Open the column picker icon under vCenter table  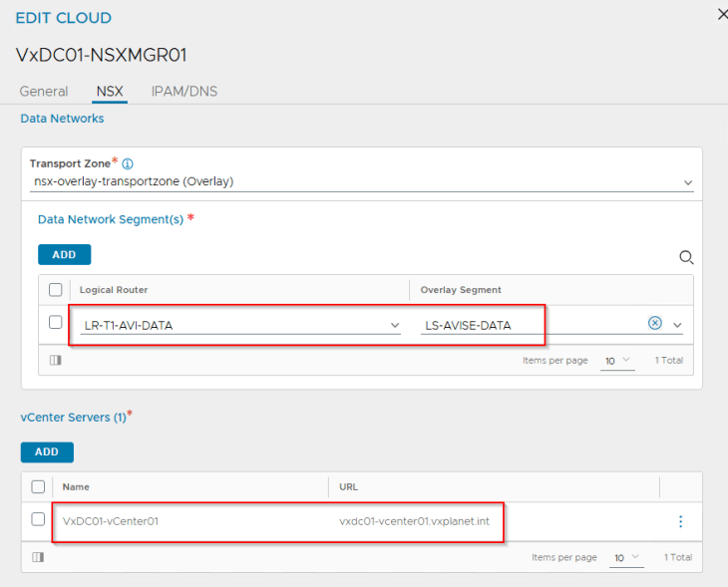[38, 557]
